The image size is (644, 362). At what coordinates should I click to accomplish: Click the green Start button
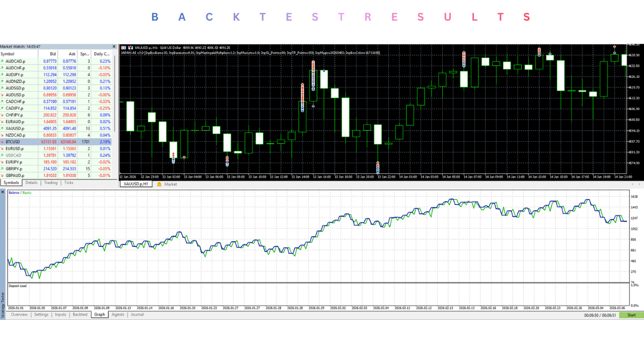tap(631, 315)
